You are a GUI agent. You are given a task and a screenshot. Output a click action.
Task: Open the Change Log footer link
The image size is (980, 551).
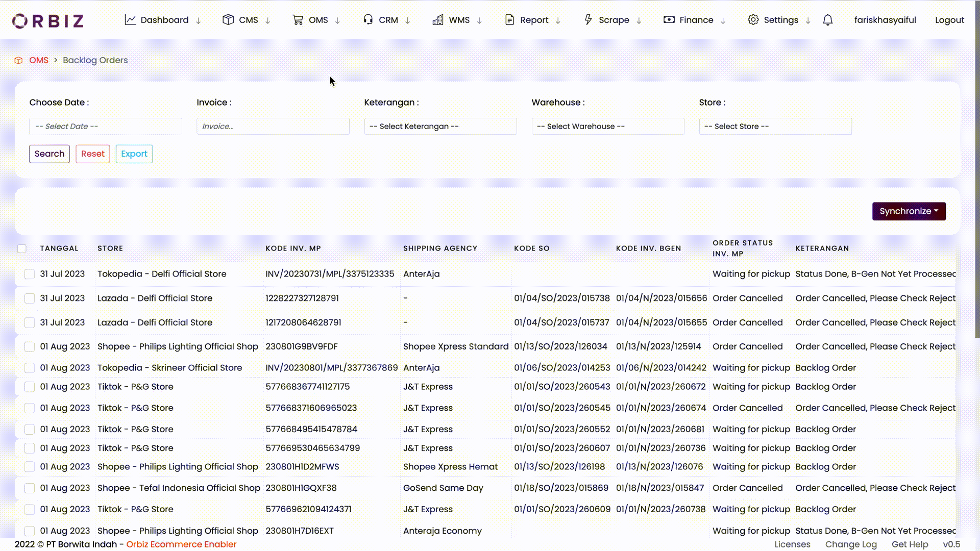[851, 544]
